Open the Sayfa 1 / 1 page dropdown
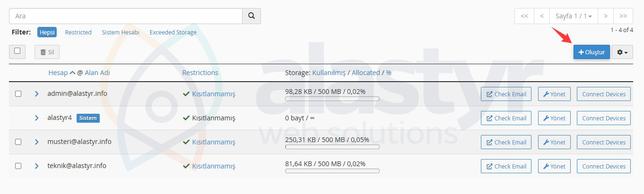 574,16
